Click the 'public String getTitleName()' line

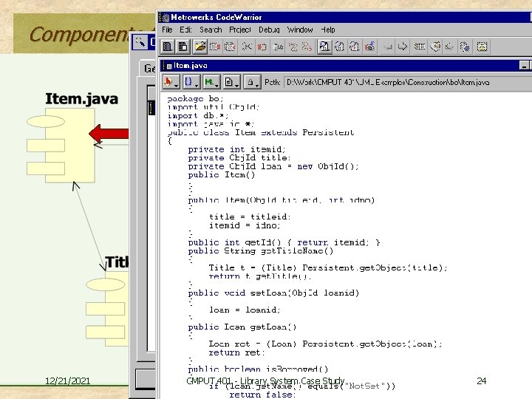point(261,250)
